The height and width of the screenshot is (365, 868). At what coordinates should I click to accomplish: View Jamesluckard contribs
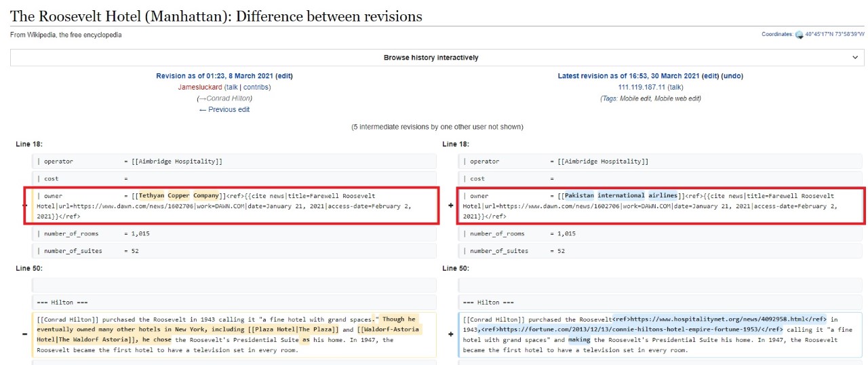(255, 87)
